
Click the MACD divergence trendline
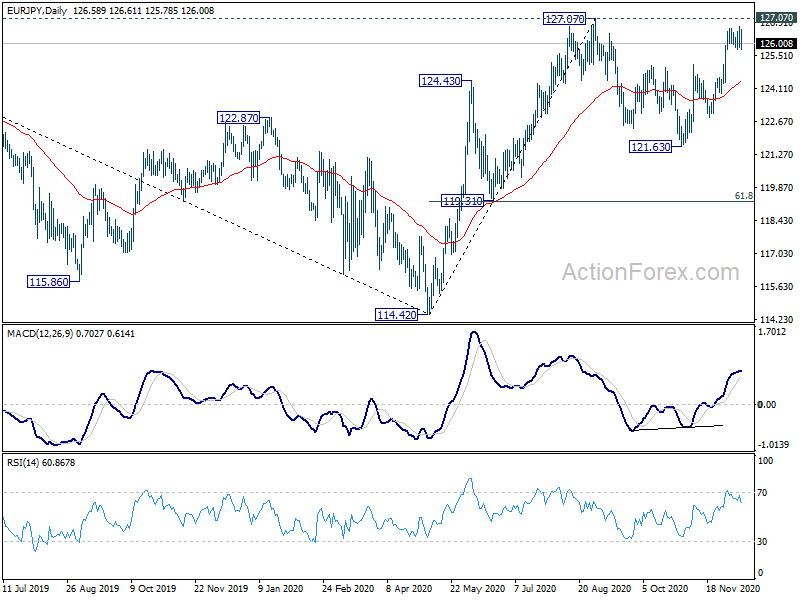(x=677, y=428)
